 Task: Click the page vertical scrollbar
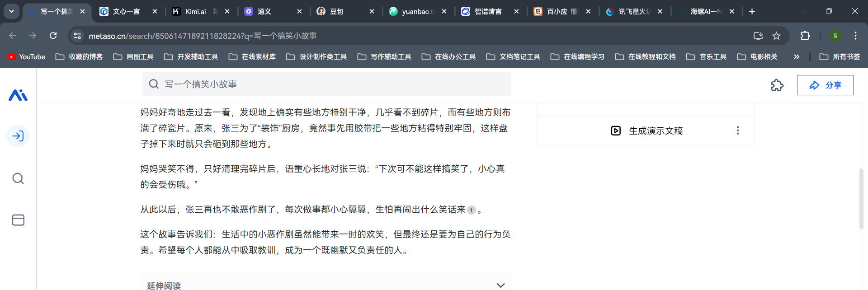click(861, 199)
